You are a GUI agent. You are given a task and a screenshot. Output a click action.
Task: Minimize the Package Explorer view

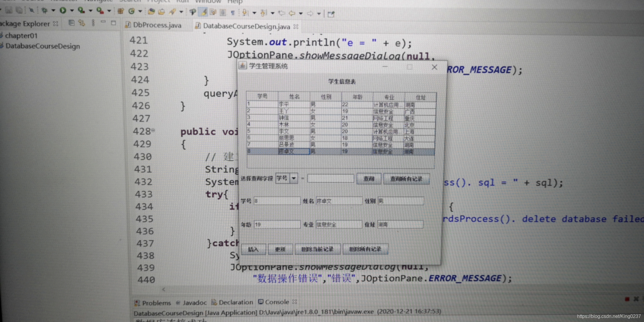coord(103,22)
